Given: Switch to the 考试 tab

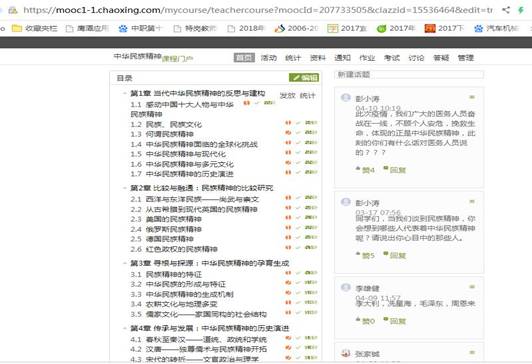Looking at the screenshot, I should point(392,58).
